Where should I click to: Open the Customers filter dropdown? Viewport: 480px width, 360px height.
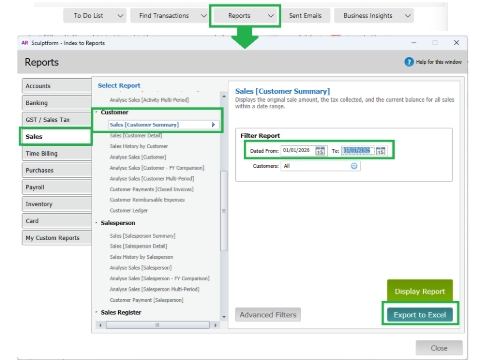click(x=354, y=166)
